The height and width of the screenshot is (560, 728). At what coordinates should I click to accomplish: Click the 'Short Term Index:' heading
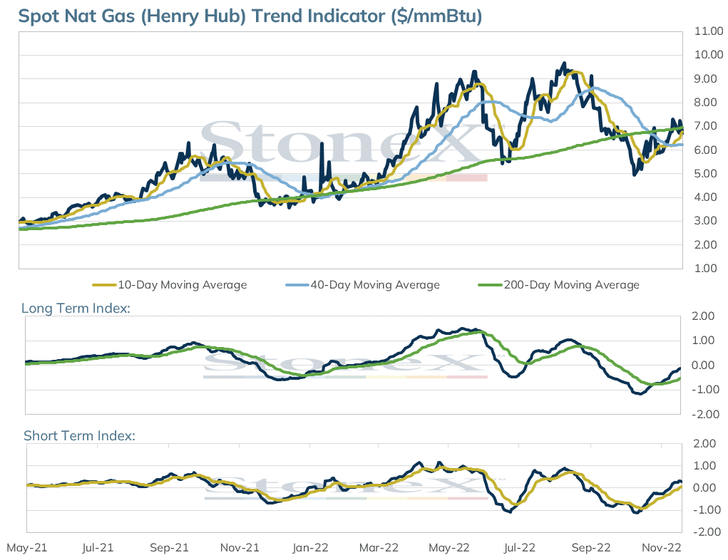(x=79, y=435)
